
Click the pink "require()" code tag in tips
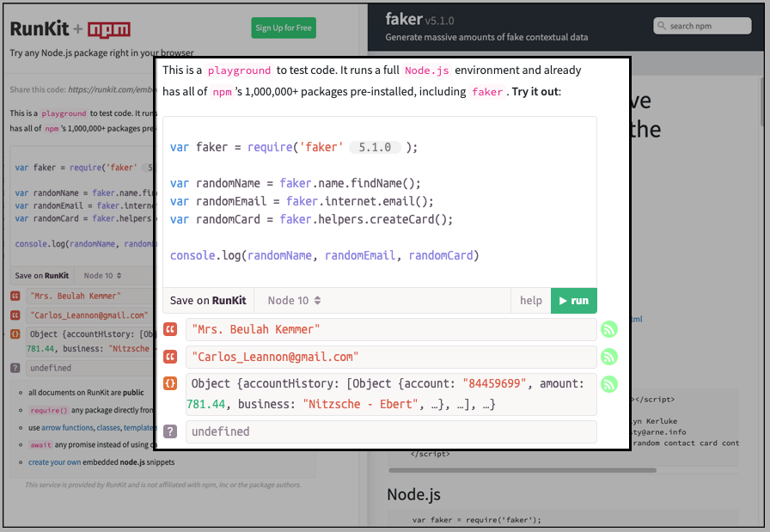pos(49,410)
